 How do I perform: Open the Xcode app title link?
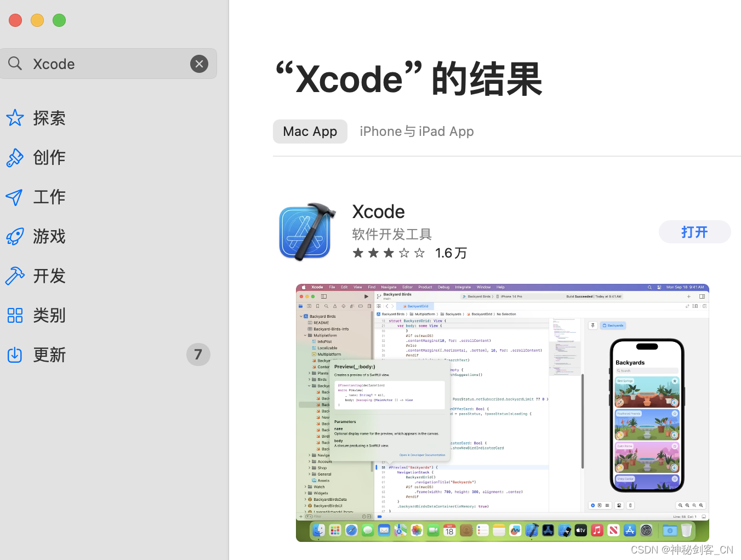(378, 212)
